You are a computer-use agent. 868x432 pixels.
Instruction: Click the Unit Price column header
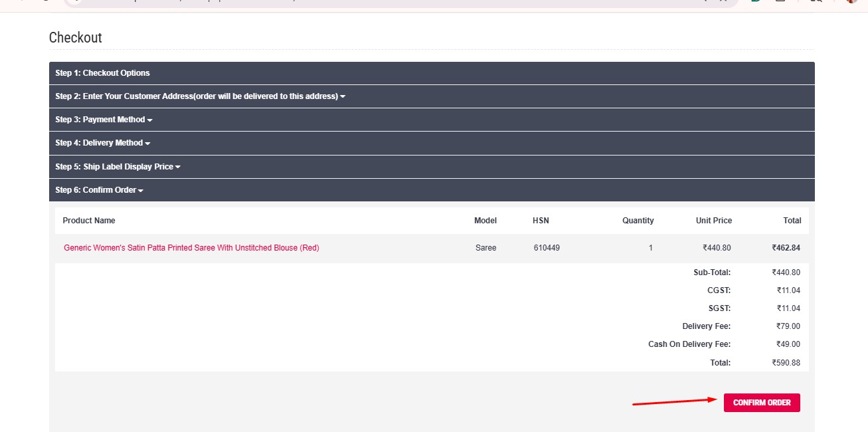(713, 221)
